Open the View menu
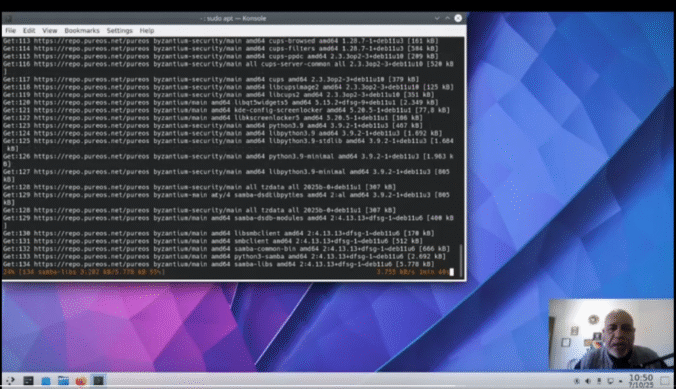The width and height of the screenshot is (676, 389). (x=50, y=31)
